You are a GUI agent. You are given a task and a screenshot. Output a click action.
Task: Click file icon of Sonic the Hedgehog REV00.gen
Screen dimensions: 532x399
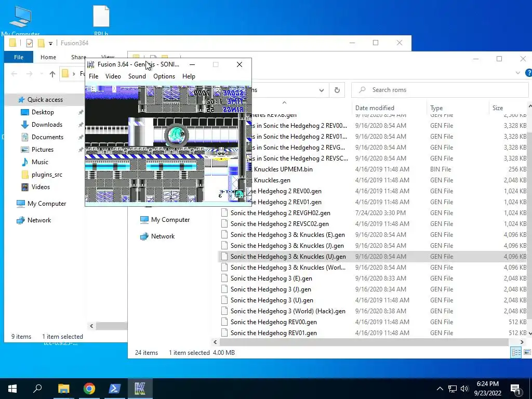point(224,322)
